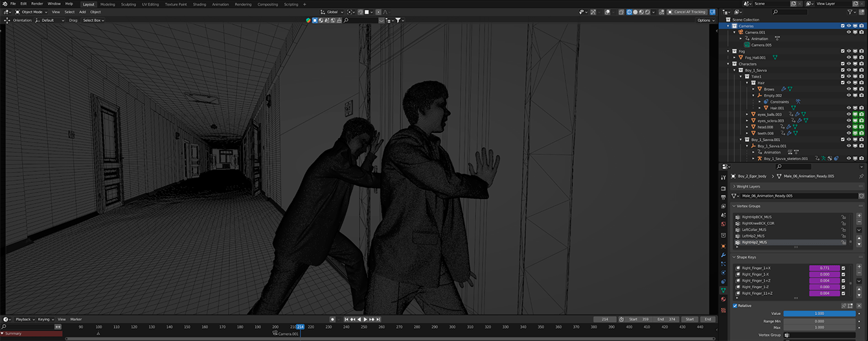Screen dimensions: 868x341
Task: Toggle the Relative shape keys checkbox
Action: (735, 305)
